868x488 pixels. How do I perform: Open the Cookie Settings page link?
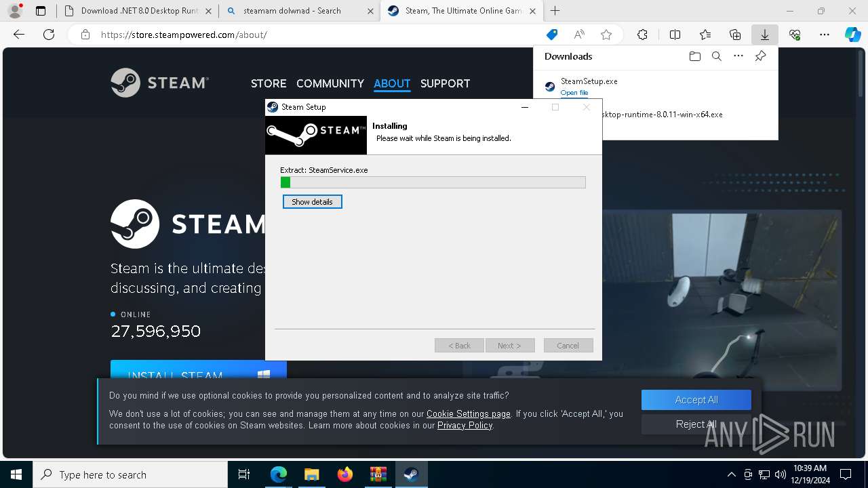click(469, 413)
